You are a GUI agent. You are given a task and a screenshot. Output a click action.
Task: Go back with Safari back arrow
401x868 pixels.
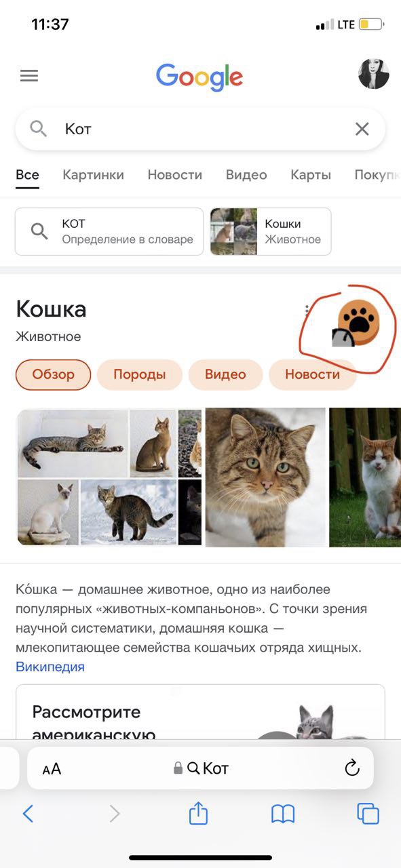(28, 813)
